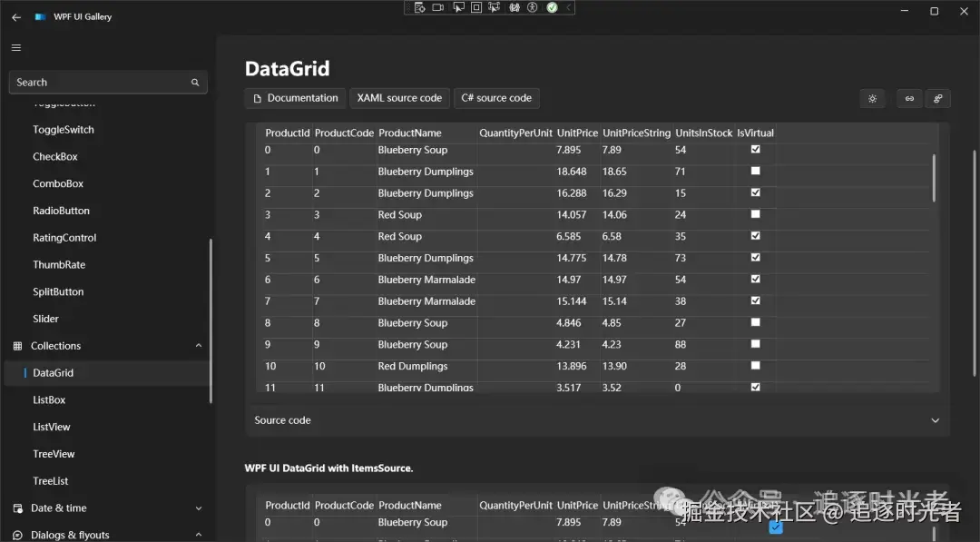Sort by UnitsInStock column header
This screenshot has width=980, height=542.
coord(704,133)
